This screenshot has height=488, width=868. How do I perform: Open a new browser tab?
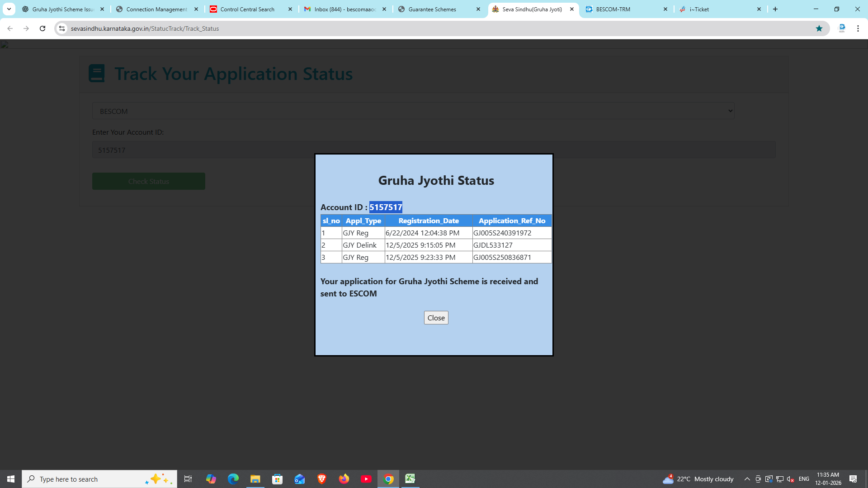click(775, 9)
